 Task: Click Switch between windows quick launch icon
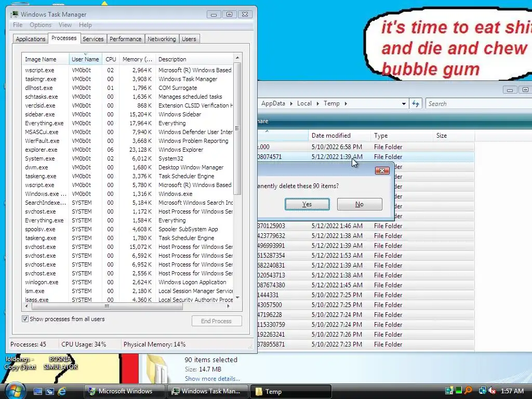(x=49, y=391)
